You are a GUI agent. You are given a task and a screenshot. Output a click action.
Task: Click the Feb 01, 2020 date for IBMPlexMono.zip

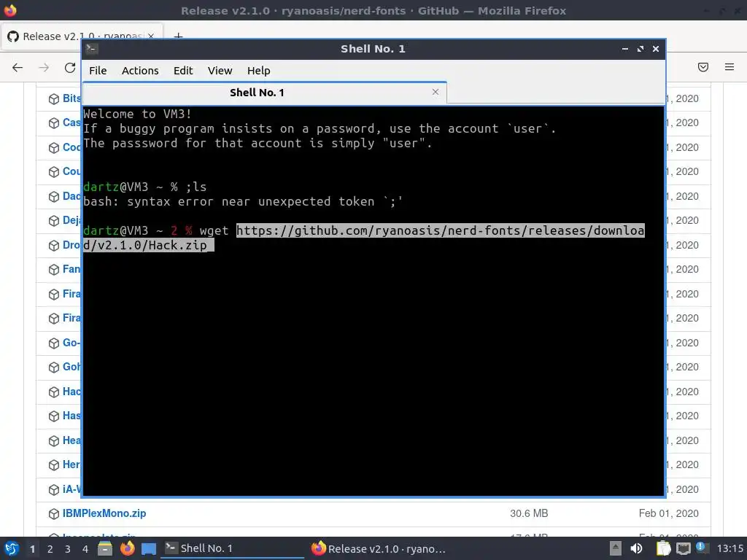point(668,513)
